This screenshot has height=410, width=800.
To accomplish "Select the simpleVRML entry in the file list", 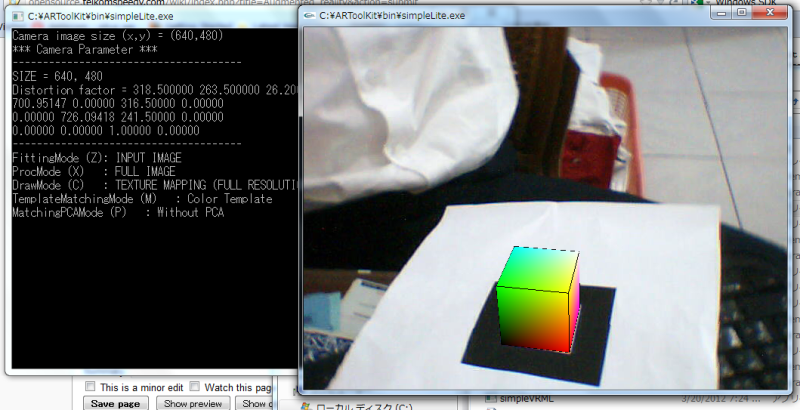I will tap(525, 399).
